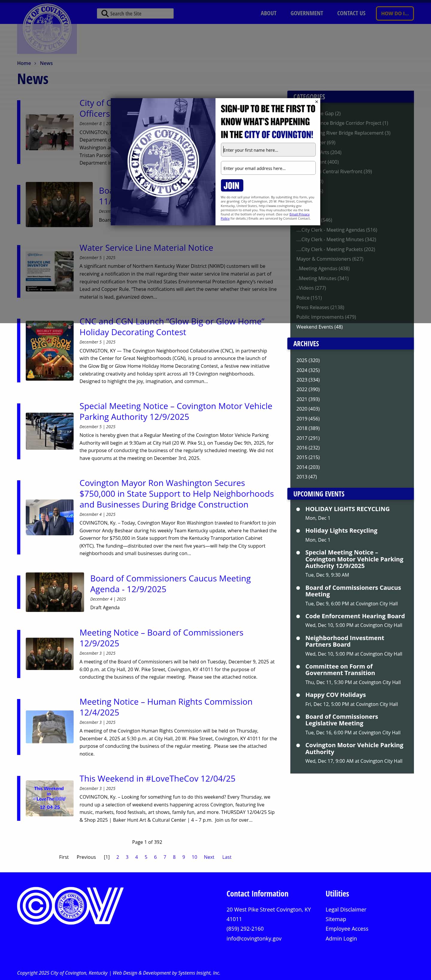Open Board of Commissioners Legislative Meeting event
431x980 pixels.
click(x=342, y=720)
